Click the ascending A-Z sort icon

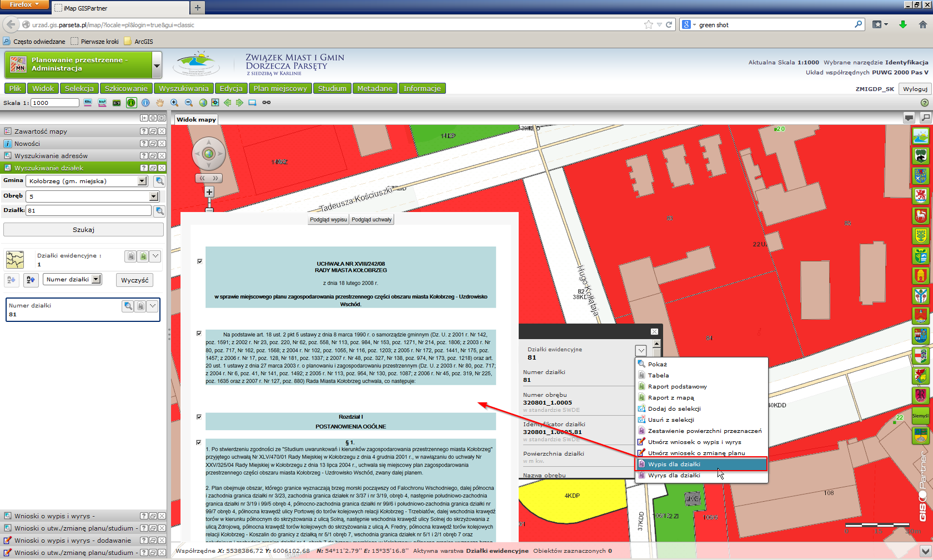[x=12, y=280]
